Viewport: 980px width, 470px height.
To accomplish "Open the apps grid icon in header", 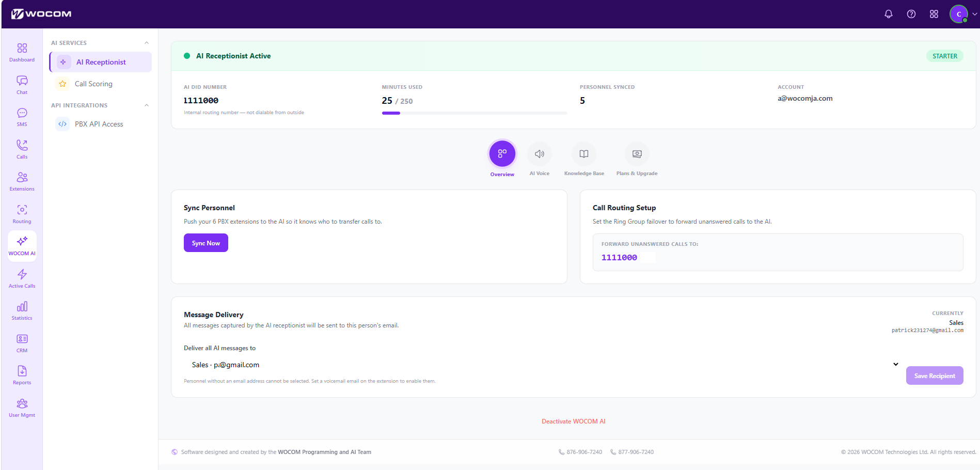I will [934, 14].
